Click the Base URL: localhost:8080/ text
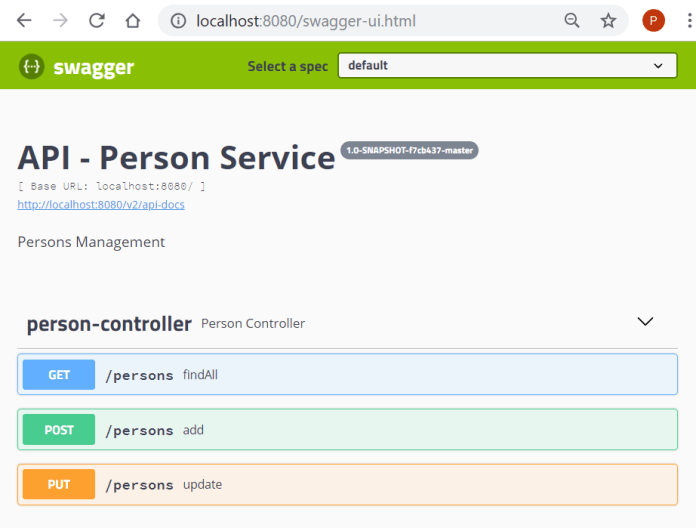Image resolution: width=696 pixels, height=528 pixels. point(111,186)
